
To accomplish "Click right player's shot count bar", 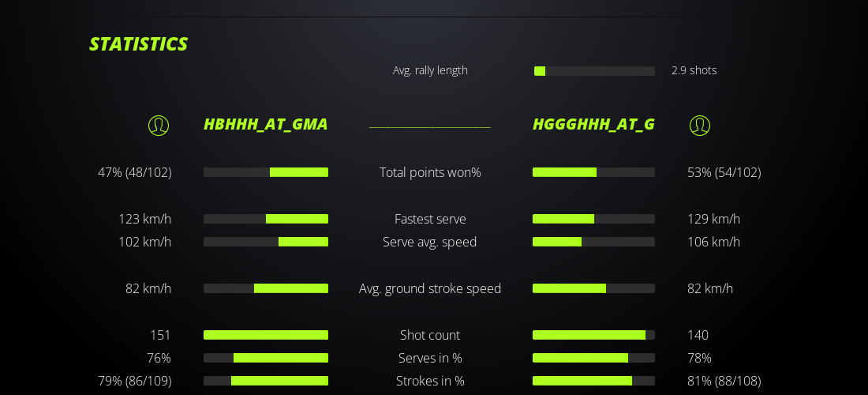I will click(x=593, y=335).
